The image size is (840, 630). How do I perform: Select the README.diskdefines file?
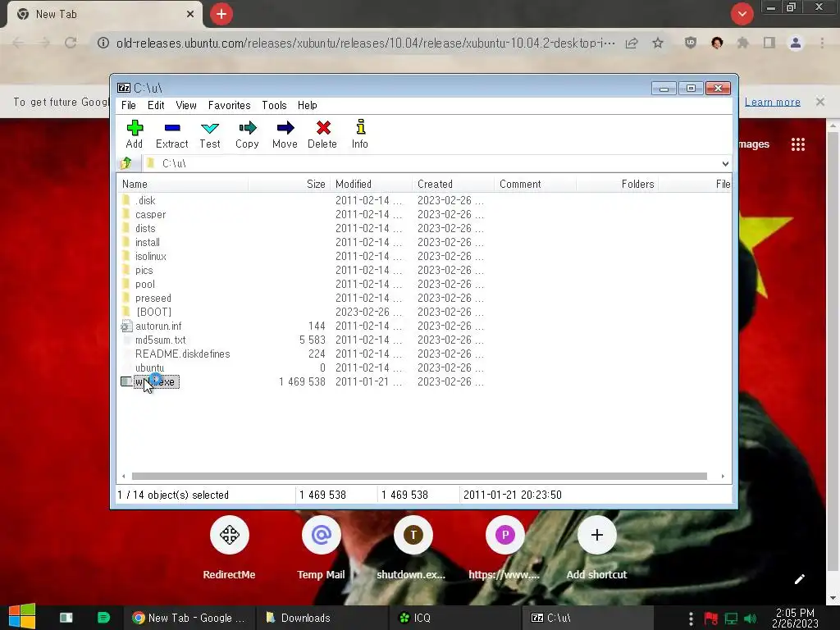pos(183,354)
